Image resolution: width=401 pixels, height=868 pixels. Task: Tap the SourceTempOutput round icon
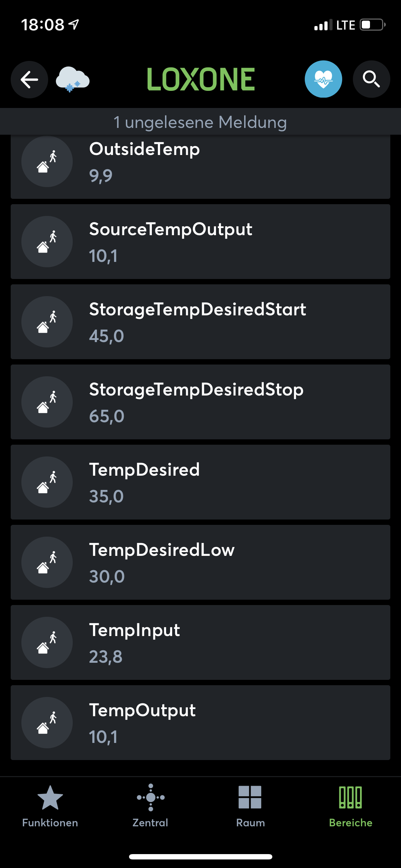47,242
